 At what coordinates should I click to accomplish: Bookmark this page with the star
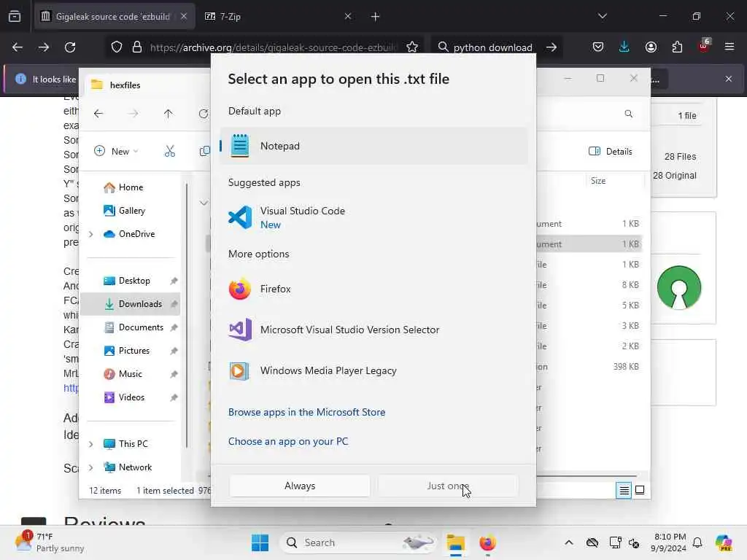(412, 47)
